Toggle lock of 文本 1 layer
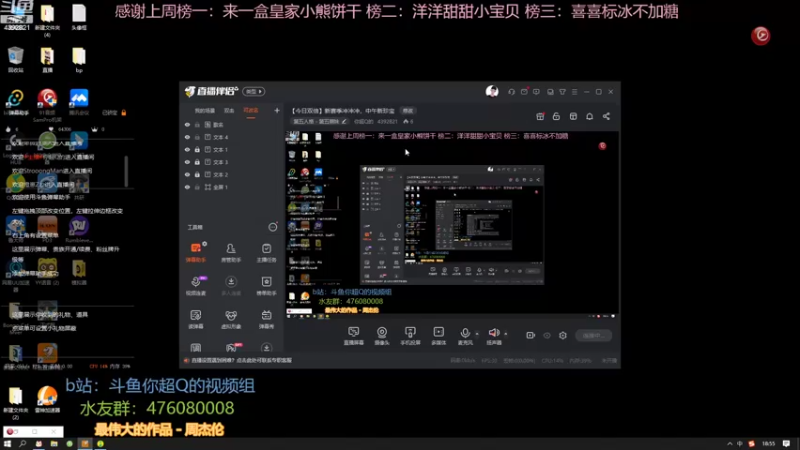This screenshot has width=800, height=450. pyautogui.click(x=197, y=149)
